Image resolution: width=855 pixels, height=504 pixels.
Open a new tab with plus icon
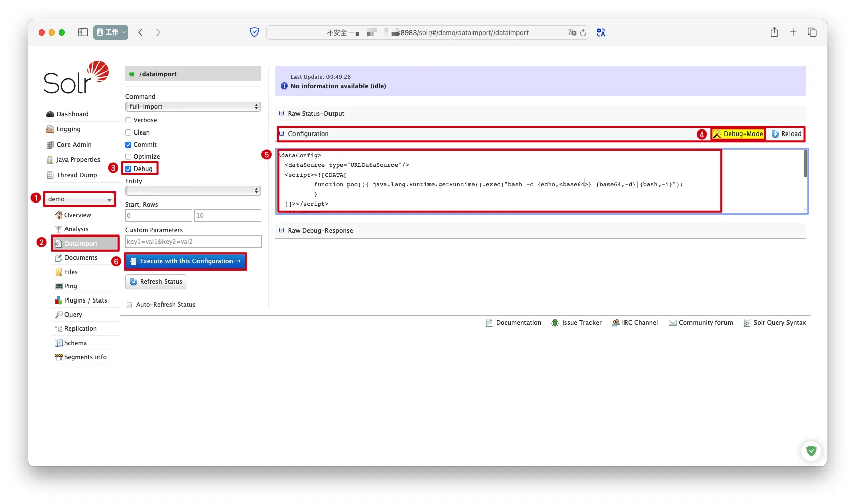coord(793,32)
